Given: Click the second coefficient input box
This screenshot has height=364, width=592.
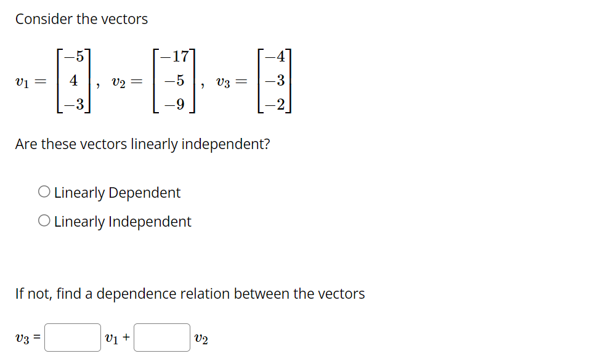Looking at the screenshot, I should tap(161, 336).
